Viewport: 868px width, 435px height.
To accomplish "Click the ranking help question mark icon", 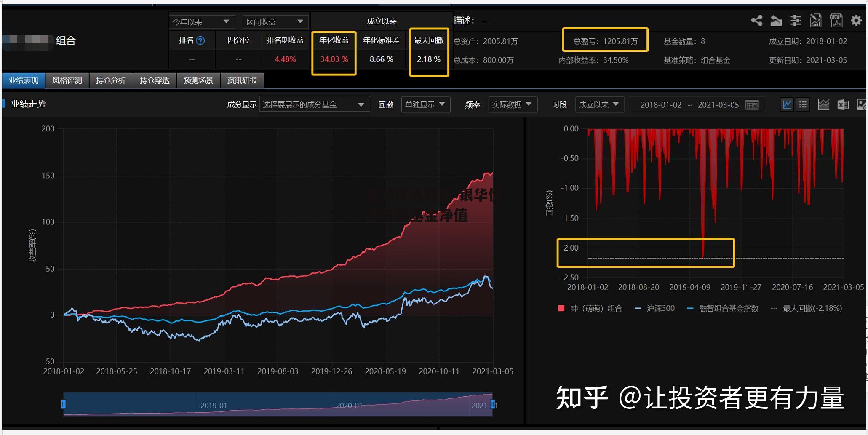I will click(200, 40).
